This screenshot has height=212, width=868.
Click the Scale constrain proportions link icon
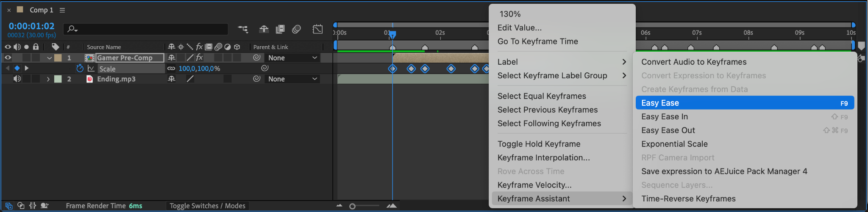[x=171, y=68]
